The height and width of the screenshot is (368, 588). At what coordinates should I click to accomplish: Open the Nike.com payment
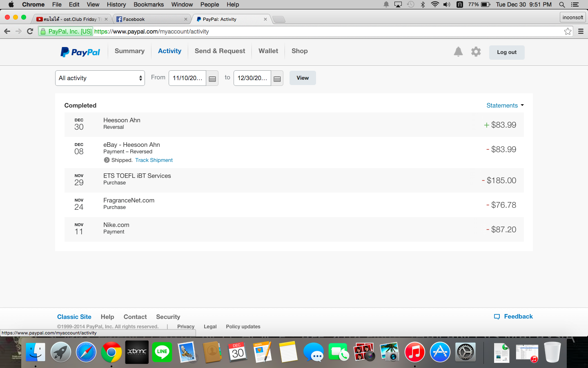coord(294,229)
